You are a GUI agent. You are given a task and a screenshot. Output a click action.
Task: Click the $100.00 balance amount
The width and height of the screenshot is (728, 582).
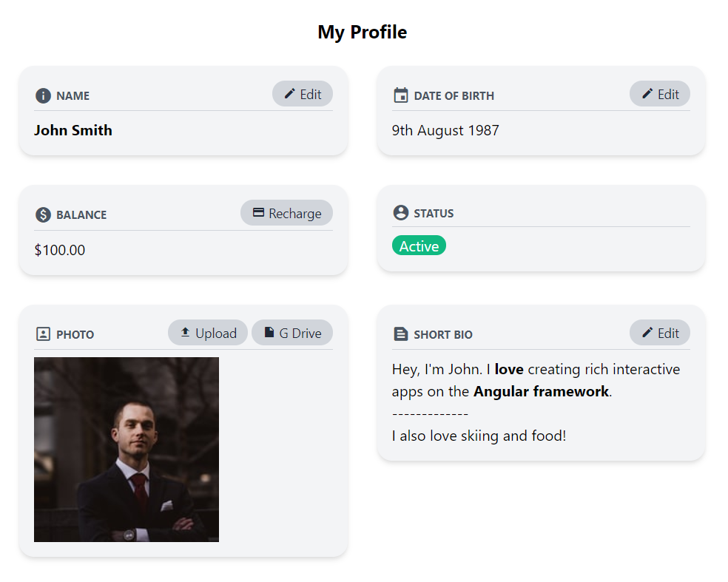60,250
